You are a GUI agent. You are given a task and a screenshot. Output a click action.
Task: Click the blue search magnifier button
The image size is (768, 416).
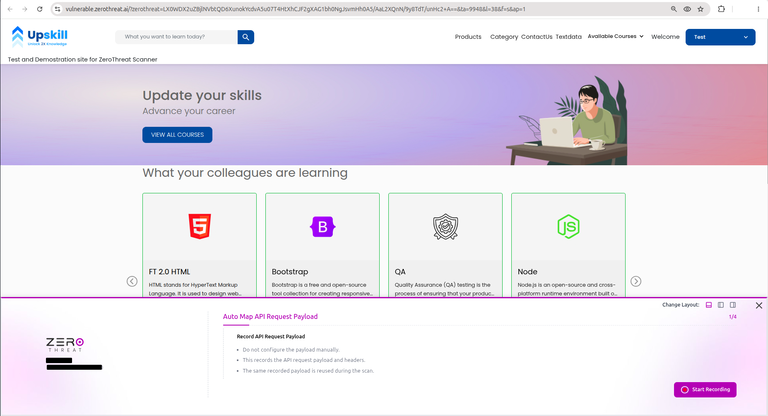coord(245,37)
